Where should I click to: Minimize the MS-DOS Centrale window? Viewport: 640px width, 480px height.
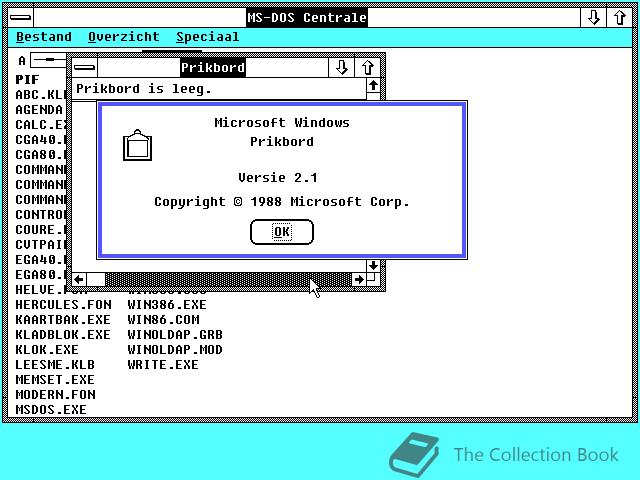point(593,18)
